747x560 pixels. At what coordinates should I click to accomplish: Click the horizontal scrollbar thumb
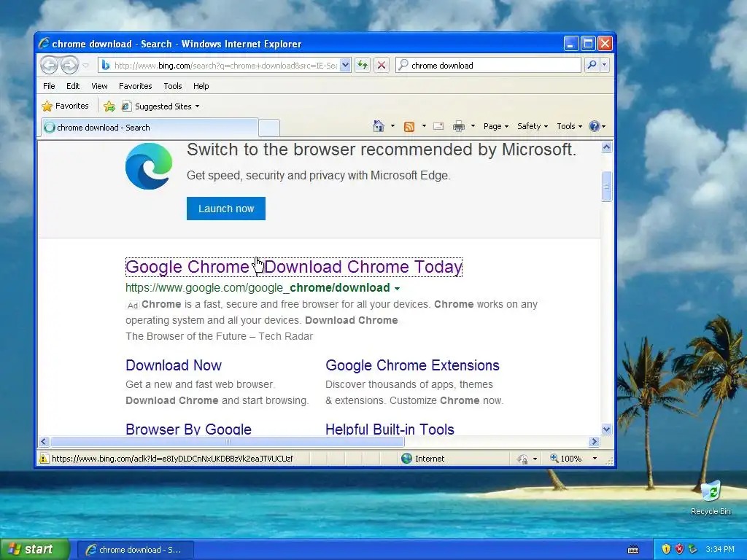[228, 441]
